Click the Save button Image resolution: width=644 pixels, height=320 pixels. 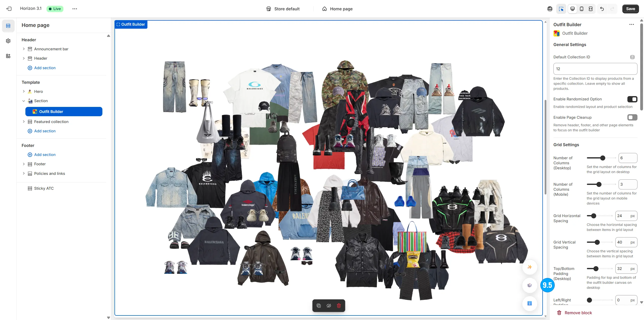tap(630, 9)
